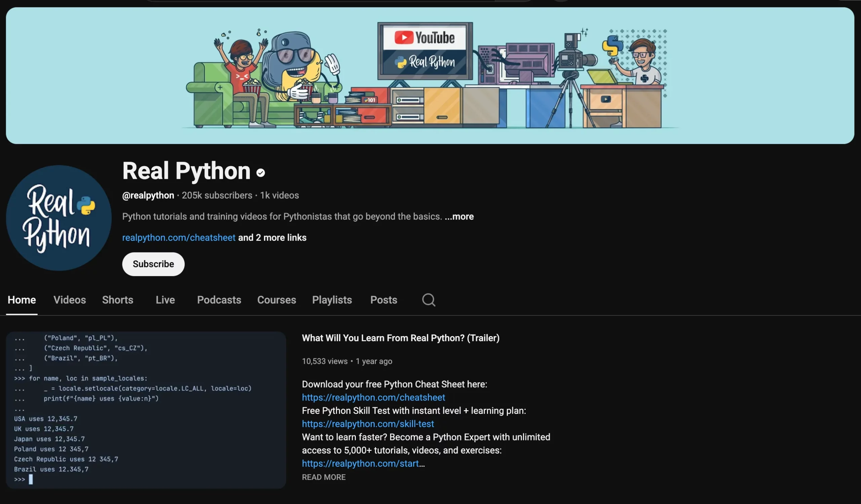Expand the channel description with '...more'

[459, 217]
